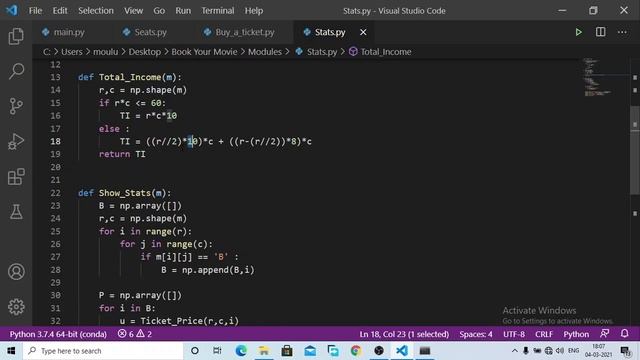Open Task View on taskbar

(217, 351)
